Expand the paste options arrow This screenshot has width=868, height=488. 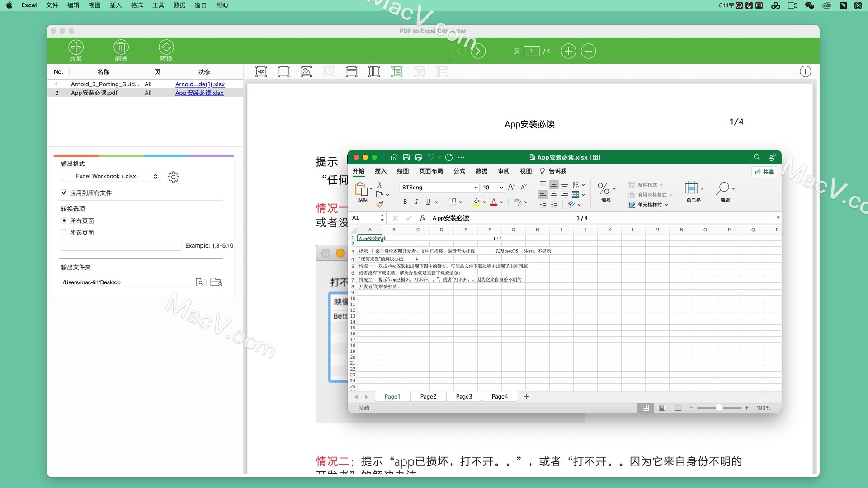point(371,189)
